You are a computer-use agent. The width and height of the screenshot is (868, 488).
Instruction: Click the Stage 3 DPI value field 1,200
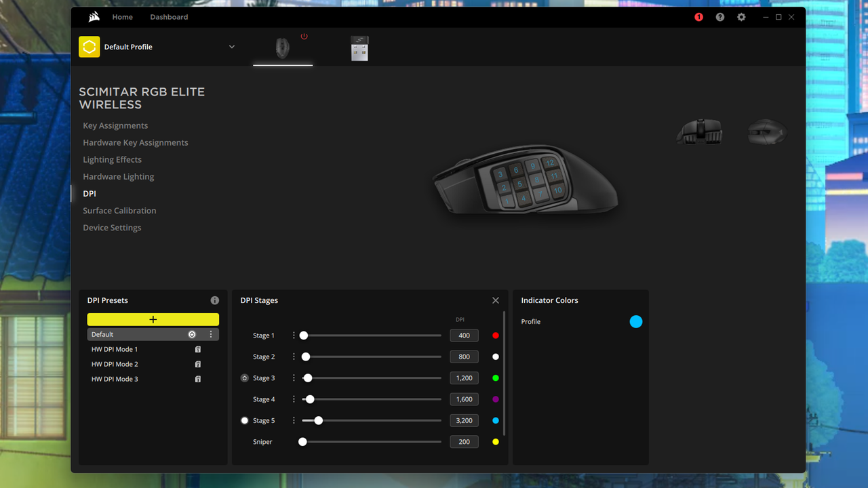[464, 378]
